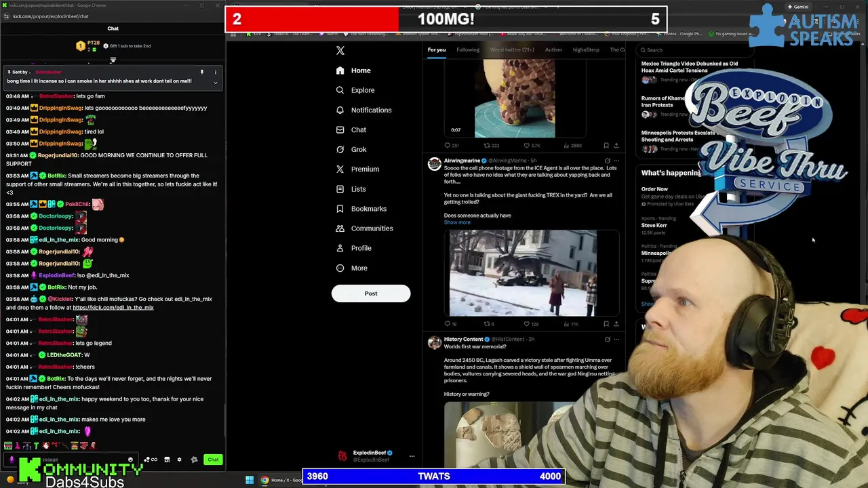Open History Content profile avatar
This screenshot has width=868, height=488.
click(434, 343)
